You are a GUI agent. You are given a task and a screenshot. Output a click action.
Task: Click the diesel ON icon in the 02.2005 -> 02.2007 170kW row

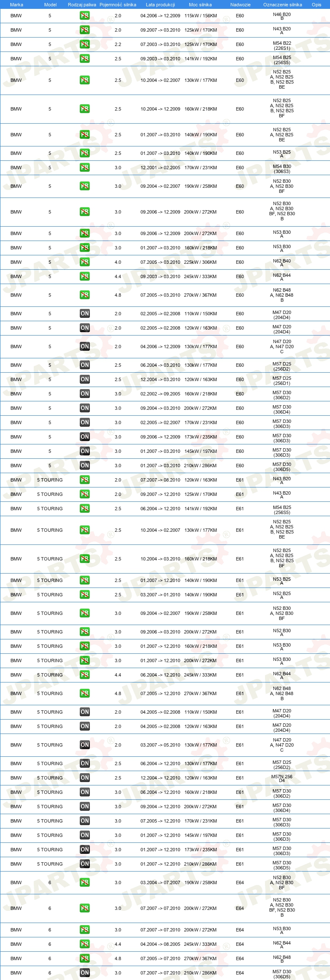click(x=84, y=422)
